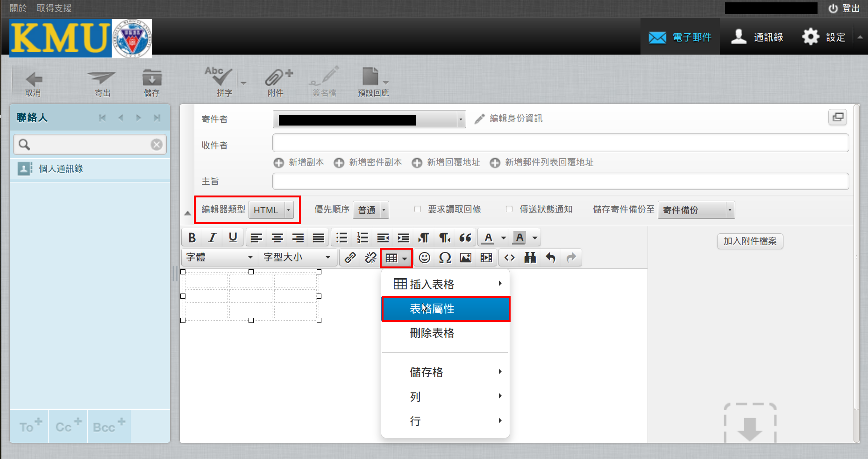Toggle 要求讀取回條 checkbox
Screen dimensions: 868x462
tap(418, 209)
